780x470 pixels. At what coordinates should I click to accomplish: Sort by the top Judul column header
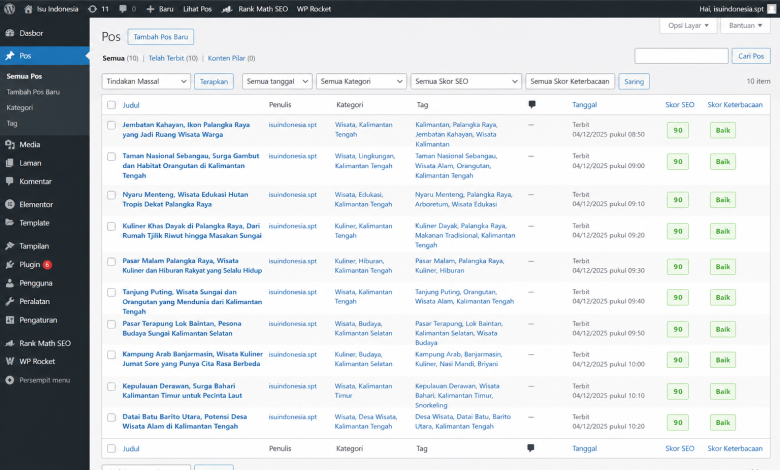[x=131, y=105]
